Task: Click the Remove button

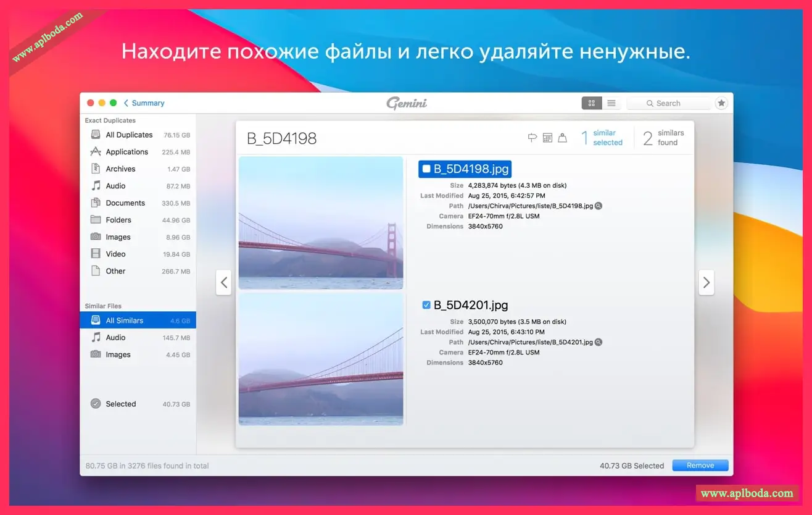Action: click(x=700, y=466)
